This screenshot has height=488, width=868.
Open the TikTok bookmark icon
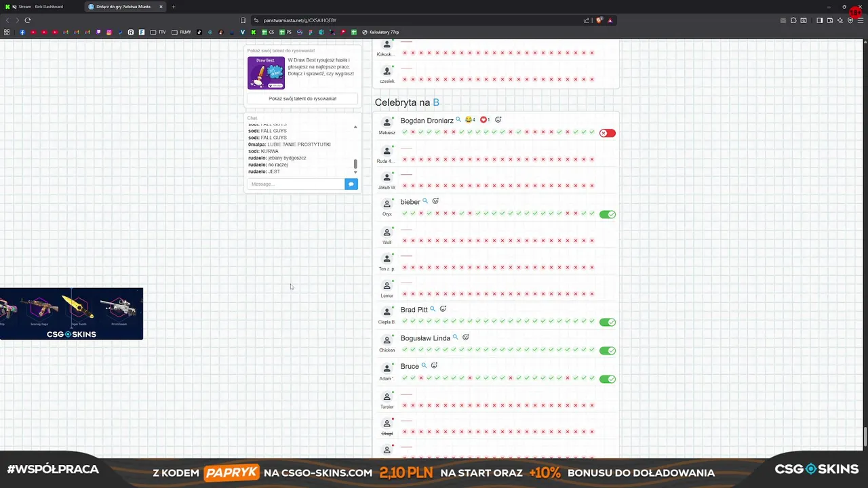coord(199,32)
